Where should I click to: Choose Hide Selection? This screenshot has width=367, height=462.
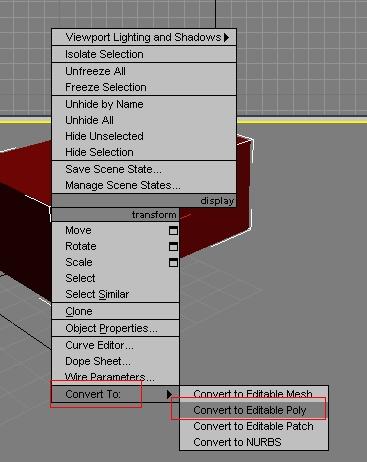(144, 152)
